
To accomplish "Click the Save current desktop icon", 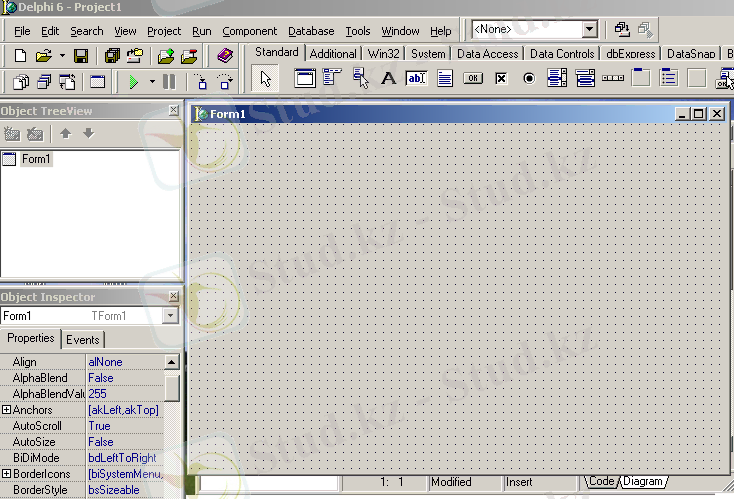I will 622,29.
